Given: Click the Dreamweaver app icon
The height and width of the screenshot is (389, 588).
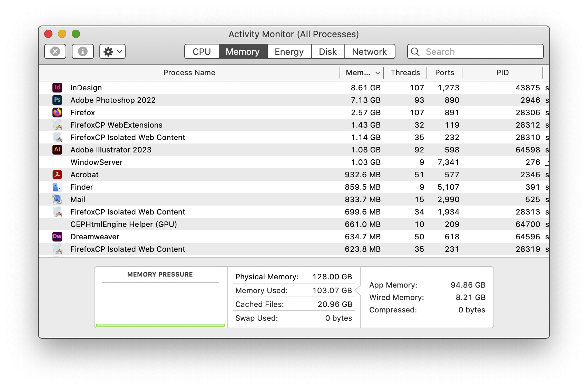Looking at the screenshot, I should click(x=57, y=237).
